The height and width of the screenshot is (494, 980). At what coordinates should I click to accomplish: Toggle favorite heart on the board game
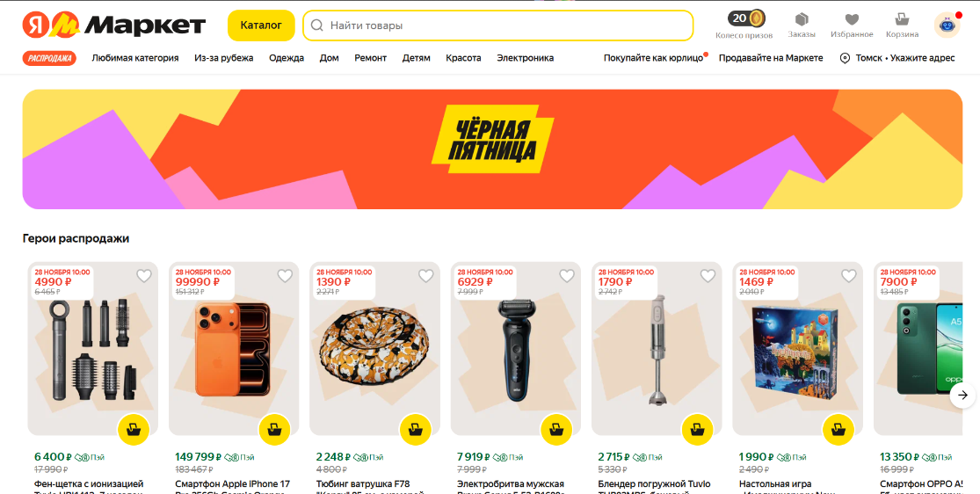point(848,276)
